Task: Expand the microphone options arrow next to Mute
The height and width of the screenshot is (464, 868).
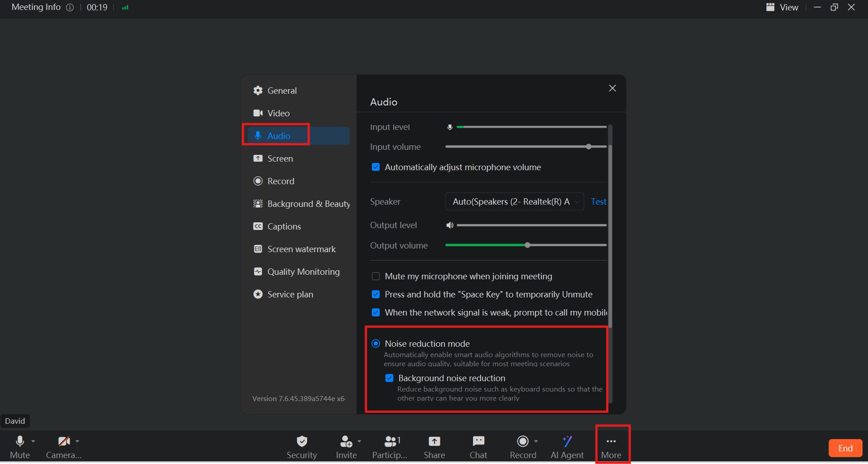Action: click(x=33, y=441)
